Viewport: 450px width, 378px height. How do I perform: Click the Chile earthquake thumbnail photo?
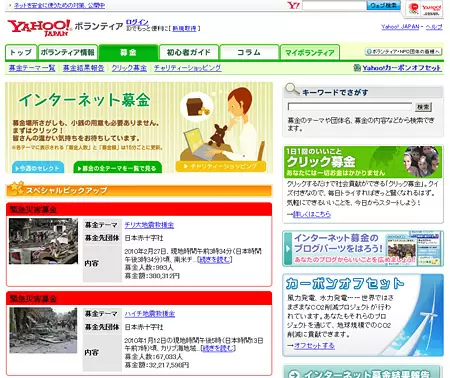pos(43,241)
